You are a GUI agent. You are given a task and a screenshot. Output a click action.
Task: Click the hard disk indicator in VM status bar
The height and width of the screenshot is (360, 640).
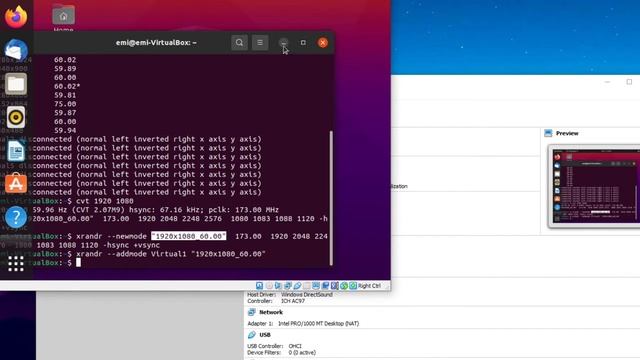pyautogui.click(x=259, y=286)
